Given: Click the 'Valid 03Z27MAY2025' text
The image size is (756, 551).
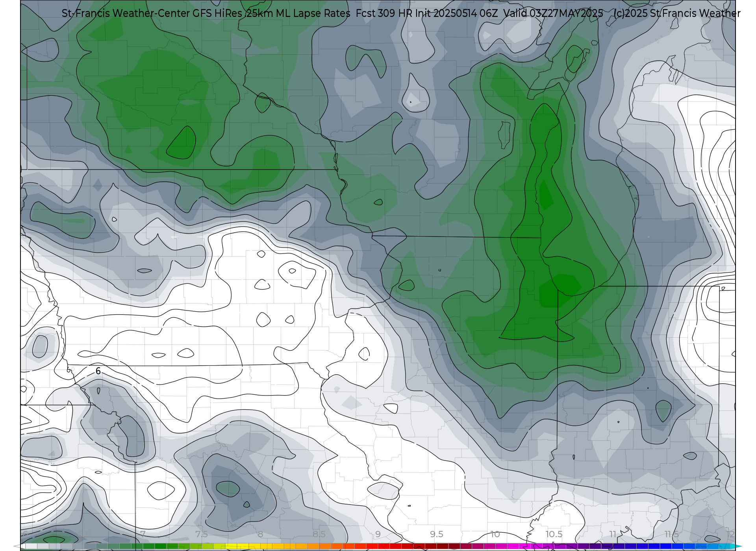Looking at the screenshot, I should click(x=553, y=13).
